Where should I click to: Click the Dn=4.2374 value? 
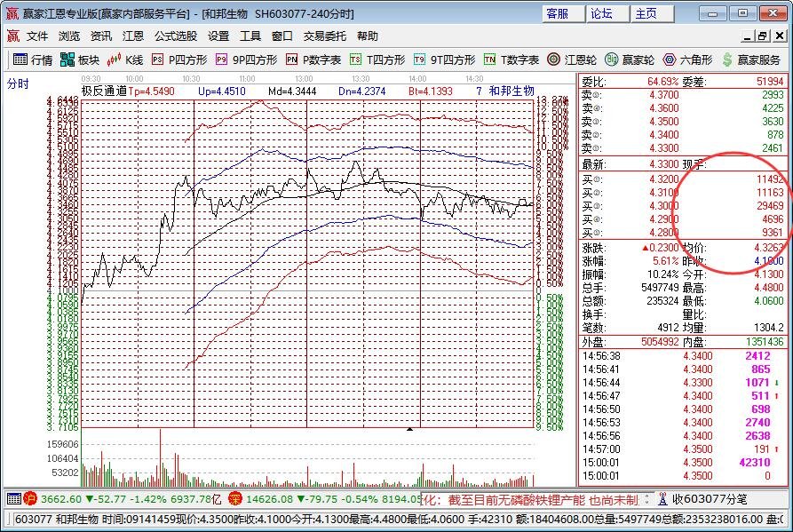click(362, 91)
